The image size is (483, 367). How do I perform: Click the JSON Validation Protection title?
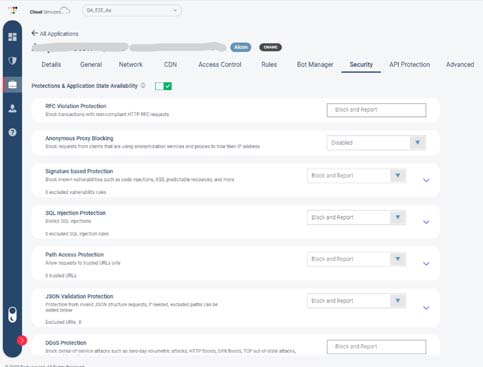(x=79, y=296)
